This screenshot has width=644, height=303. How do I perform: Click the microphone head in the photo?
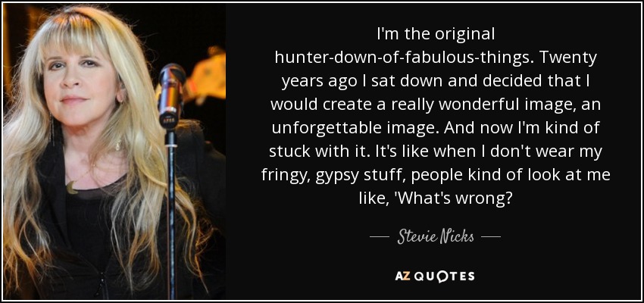(x=171, y=95)
